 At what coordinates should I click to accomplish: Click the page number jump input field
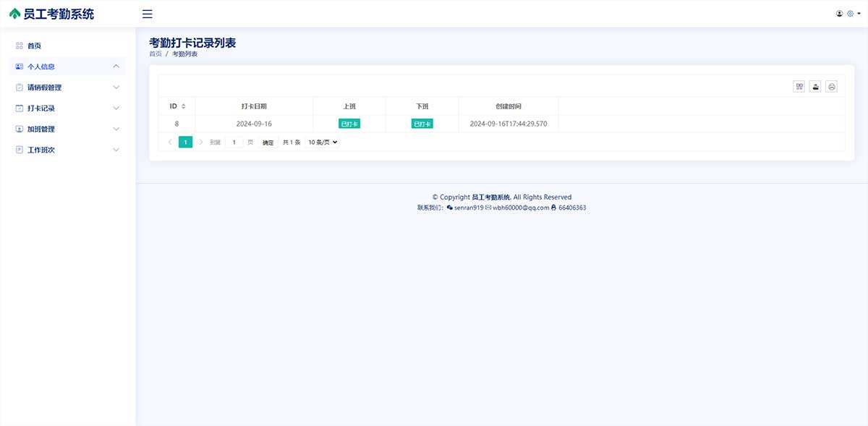(234, 142)
